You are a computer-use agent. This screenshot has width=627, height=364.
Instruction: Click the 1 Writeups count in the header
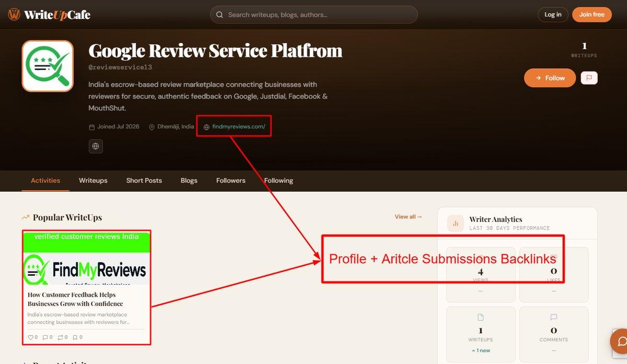[x=584, y=50]
